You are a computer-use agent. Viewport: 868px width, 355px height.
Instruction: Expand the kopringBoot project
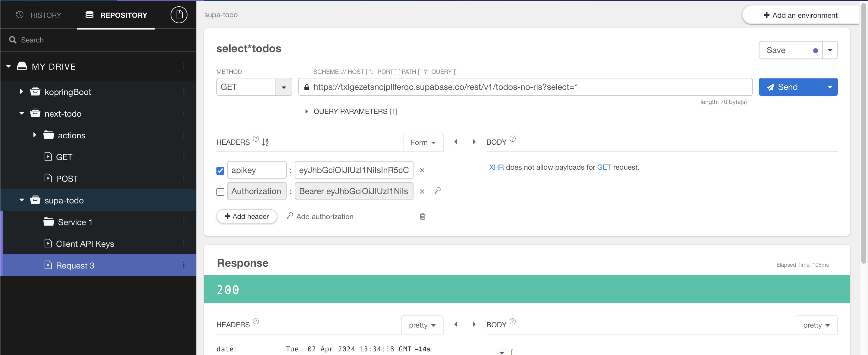[x=21, y=92]
